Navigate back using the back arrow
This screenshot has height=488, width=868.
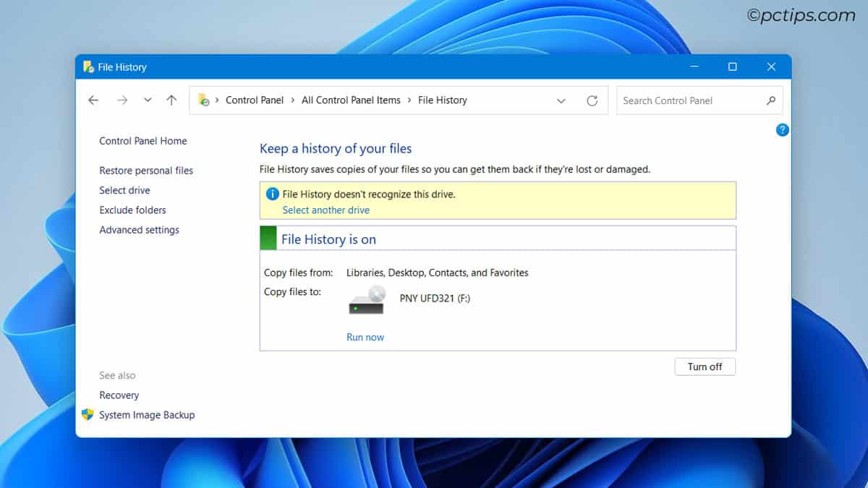(93, 100)
